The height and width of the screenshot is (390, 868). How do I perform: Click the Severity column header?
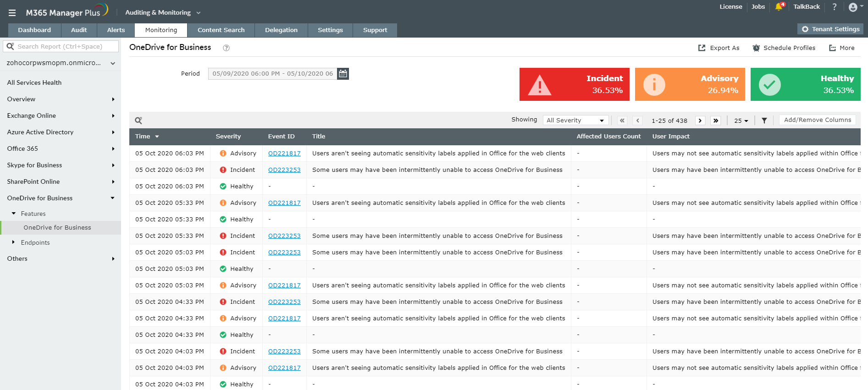[228, 137]
